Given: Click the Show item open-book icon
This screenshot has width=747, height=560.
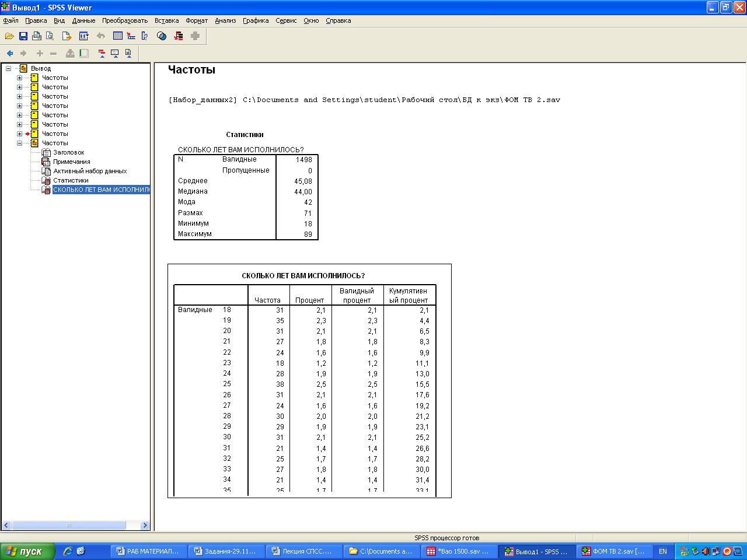Looking at the screenshot, I should point(70,53).
